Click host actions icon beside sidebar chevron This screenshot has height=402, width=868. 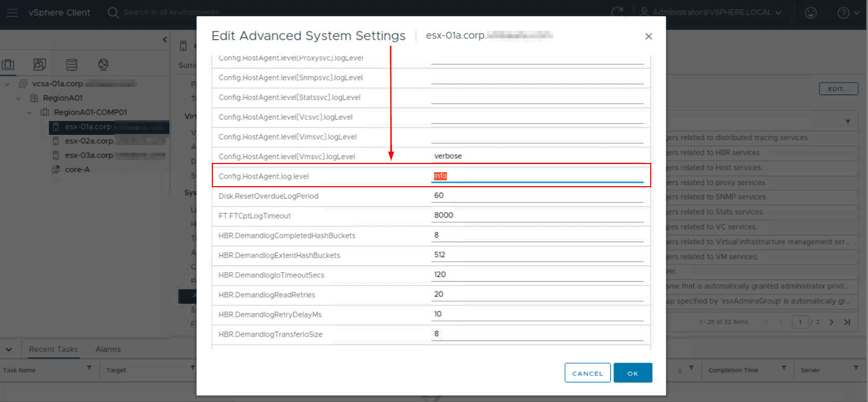coord(183,45)
